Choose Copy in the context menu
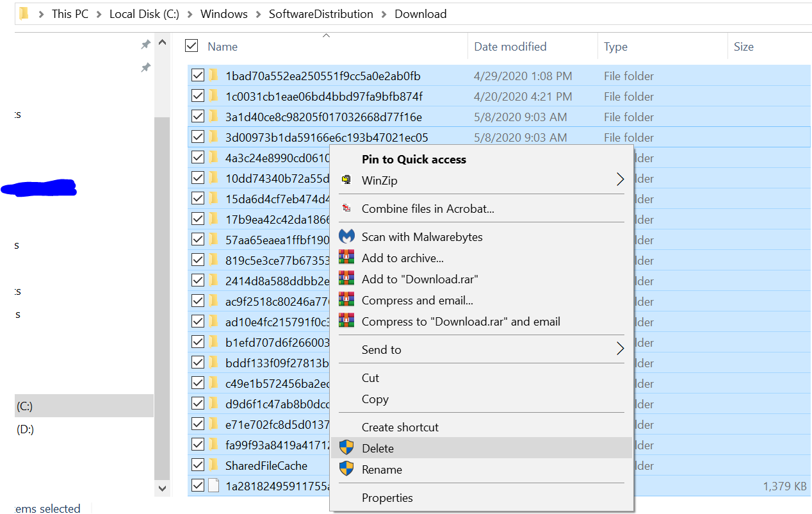This screenshot has height=514, width=812. click(x=375, y=399)
